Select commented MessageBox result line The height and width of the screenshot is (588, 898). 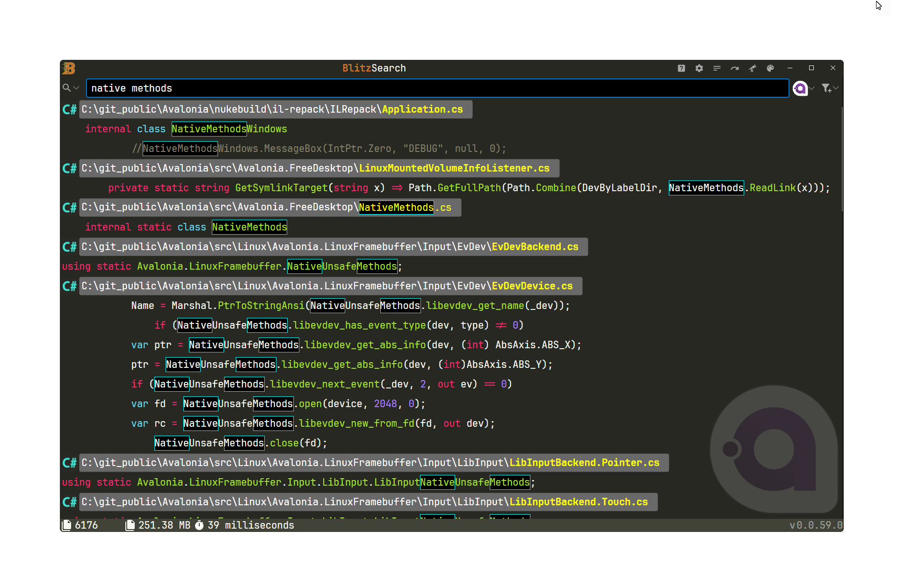[x=319, y=149]
